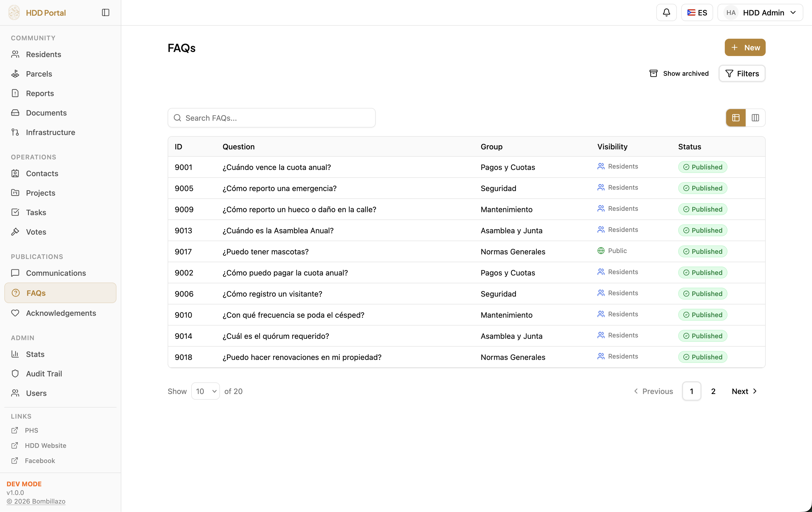Toggle Show archived
This screenshot has width=812, height=512.
coord(679,73)
